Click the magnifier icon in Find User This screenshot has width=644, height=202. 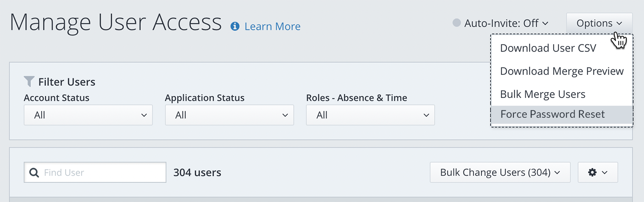34,173
